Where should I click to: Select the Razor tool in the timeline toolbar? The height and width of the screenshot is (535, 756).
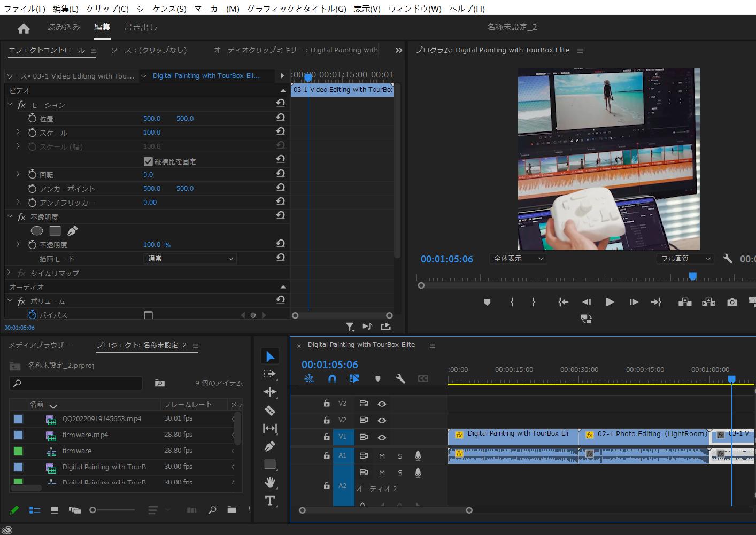tap(270, 410)
